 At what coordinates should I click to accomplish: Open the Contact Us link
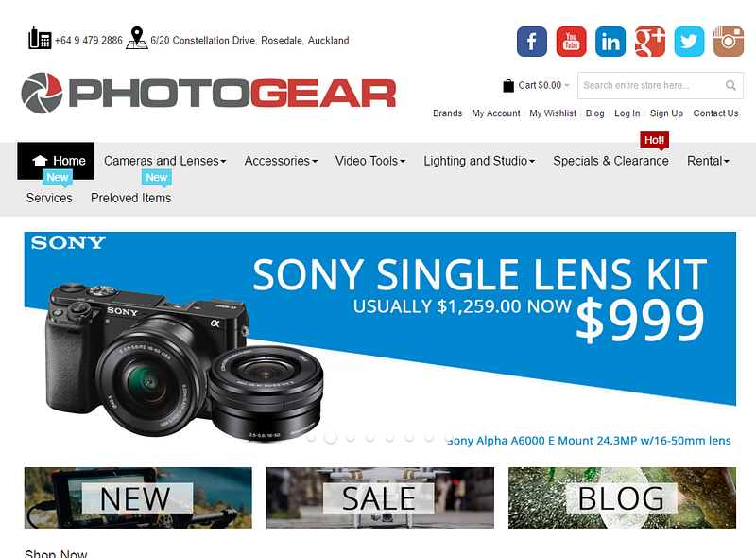coord(715,113)
